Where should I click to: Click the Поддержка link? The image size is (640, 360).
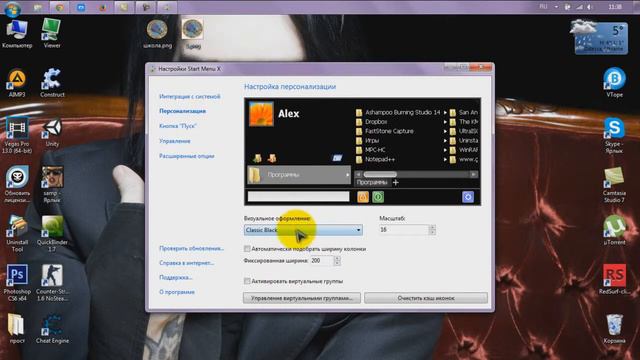(x=176, y=277)
